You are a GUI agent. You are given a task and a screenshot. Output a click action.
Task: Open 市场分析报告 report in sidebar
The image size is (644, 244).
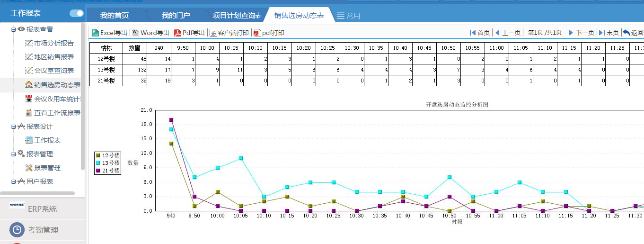click(53, 43)
